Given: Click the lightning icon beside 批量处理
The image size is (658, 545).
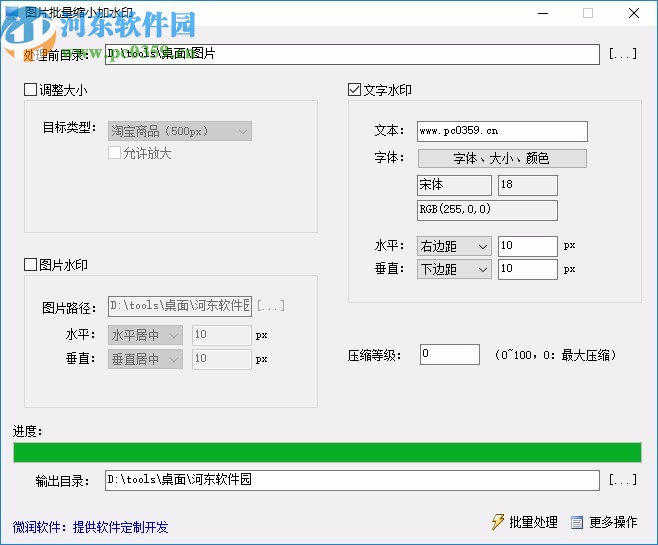Looking at the screenshot, I should click(498, 522).
